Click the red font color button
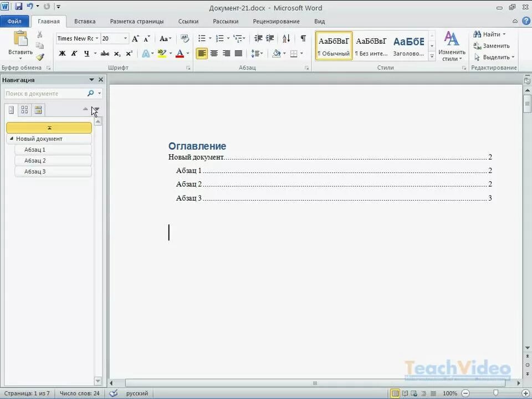Screen dimensions: 532x399 coord(180,54)
